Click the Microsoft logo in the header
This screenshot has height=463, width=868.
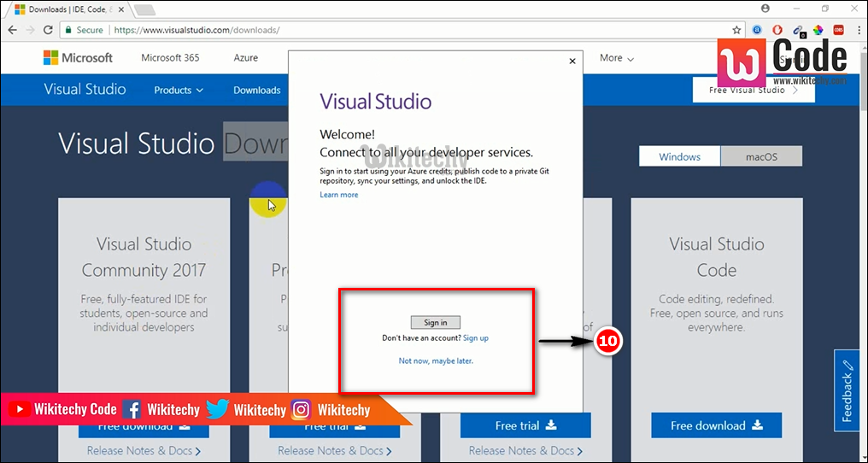point(78,58)
